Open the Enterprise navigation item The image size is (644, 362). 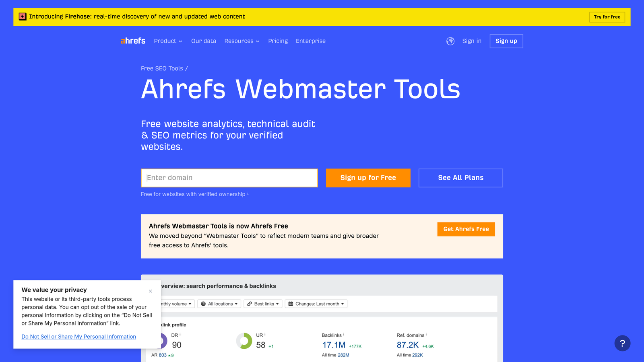click(x=310, y=41)
